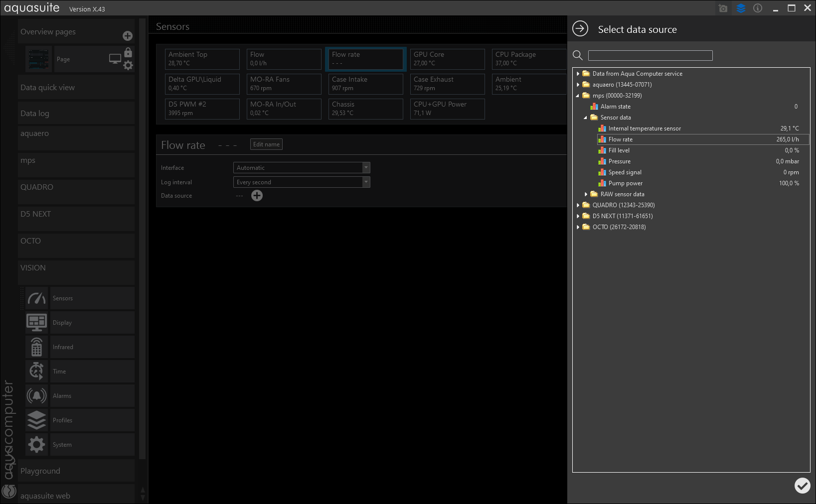816x504 pixels.
Task: Open the Infrared remote icon
Action: click(x=37, y=347)
